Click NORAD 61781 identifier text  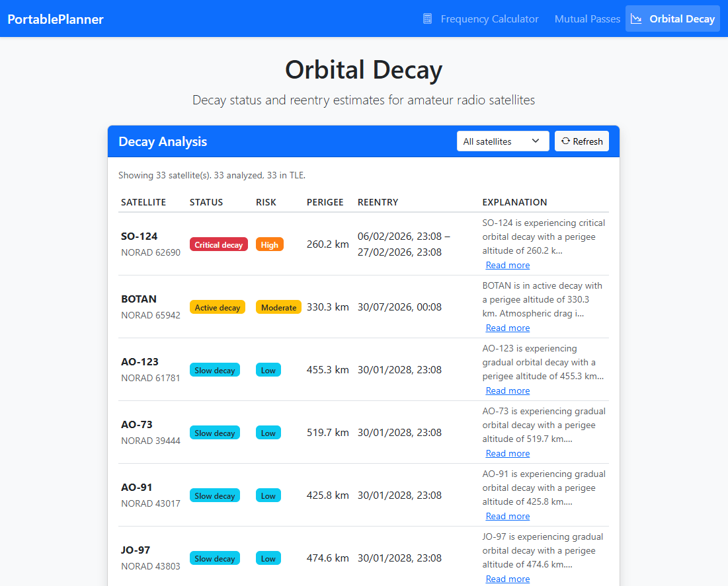[x=151, y=378]
